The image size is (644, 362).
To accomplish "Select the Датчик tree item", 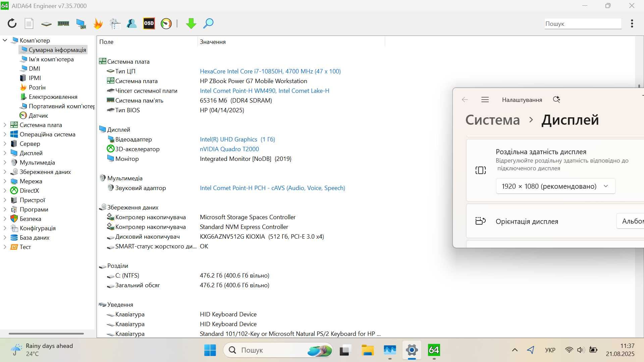I will pos(38,115).
